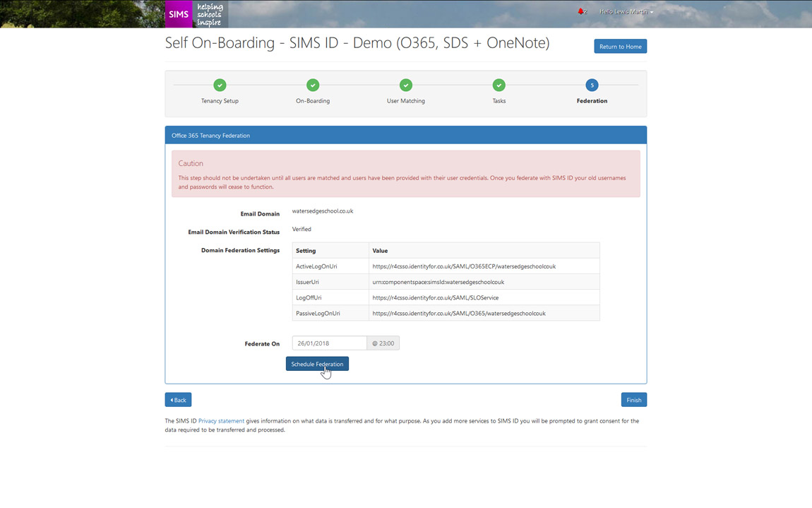The image size is (812, 508).
Task: Click the Federate On date field
Action: (329, 343)
